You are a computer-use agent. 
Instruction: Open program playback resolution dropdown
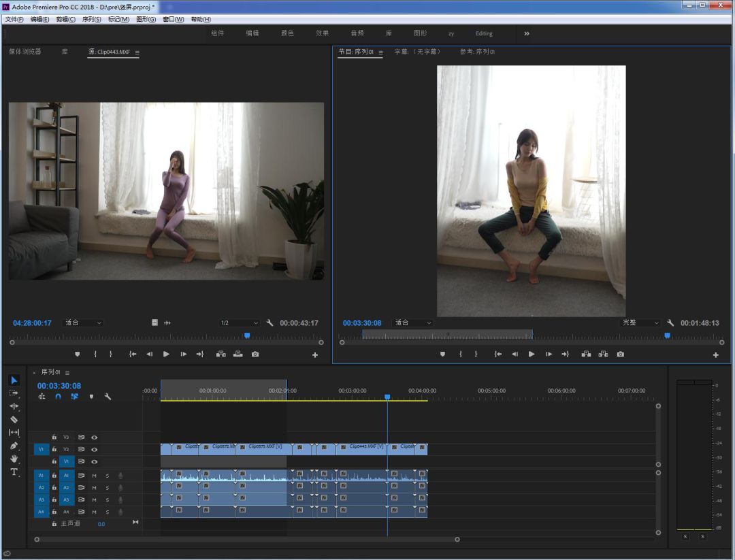(x=640, y=323)
